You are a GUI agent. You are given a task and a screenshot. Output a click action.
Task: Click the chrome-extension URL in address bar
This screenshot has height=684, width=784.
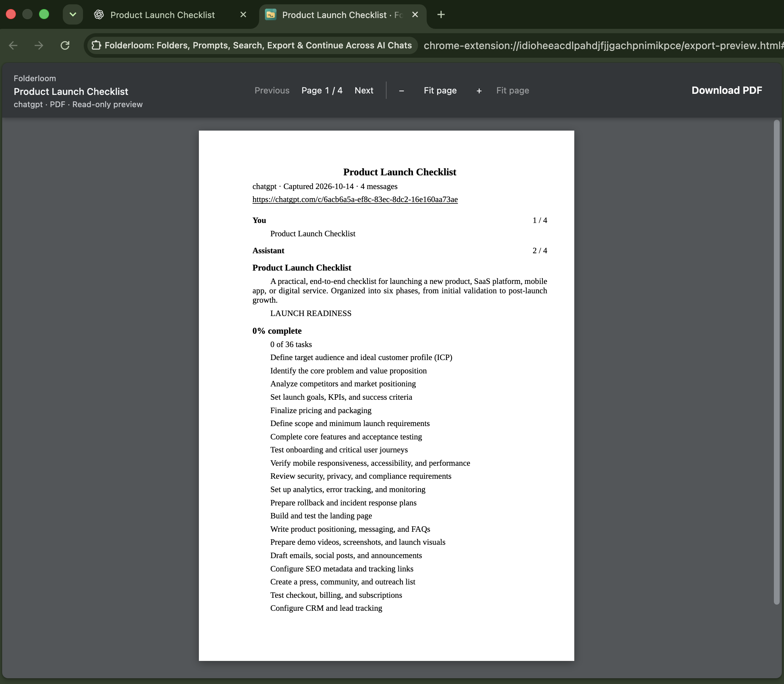[604, 45]
